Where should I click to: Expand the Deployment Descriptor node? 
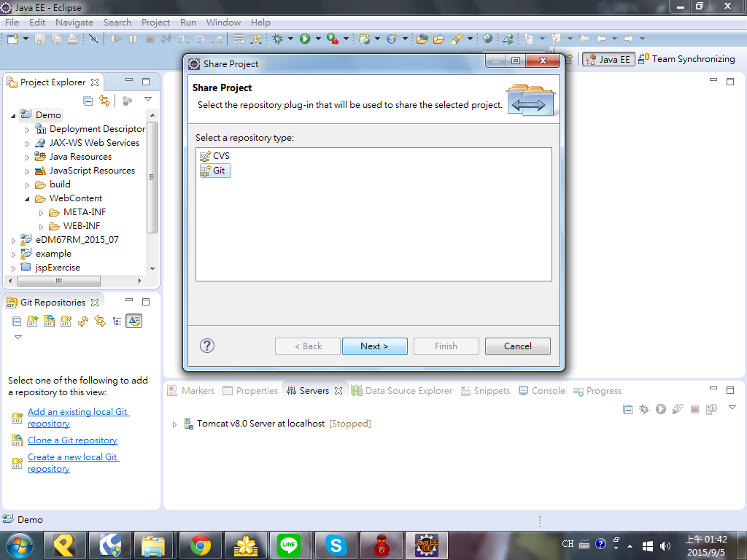point(27,130)
